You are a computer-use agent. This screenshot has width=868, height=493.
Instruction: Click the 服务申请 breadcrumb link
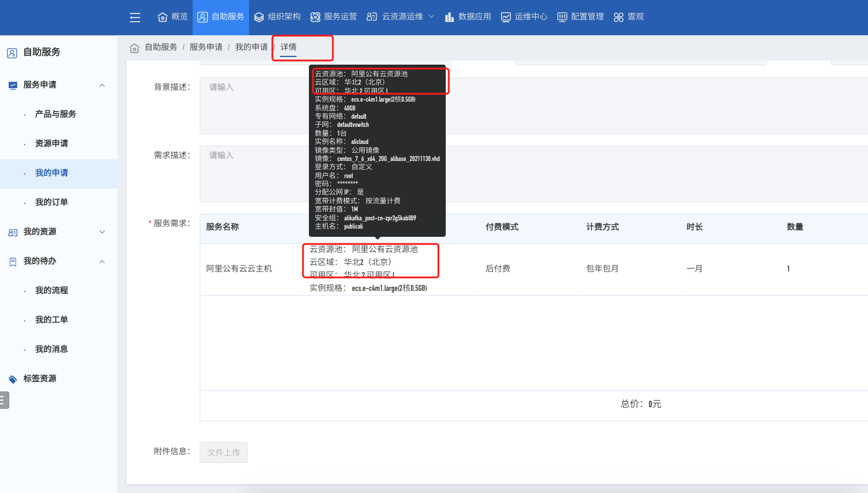(x=206, y=47)
